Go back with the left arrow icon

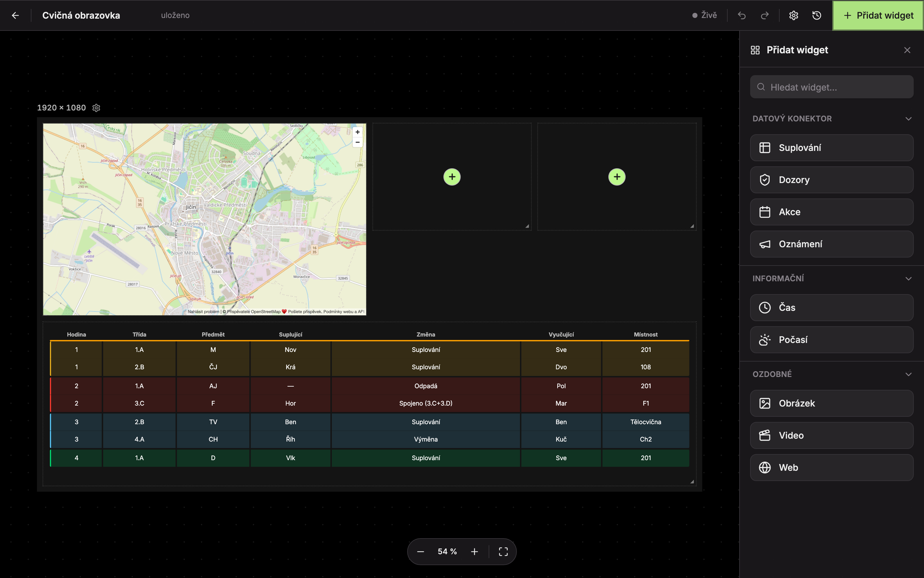click(x=15, y=15)
